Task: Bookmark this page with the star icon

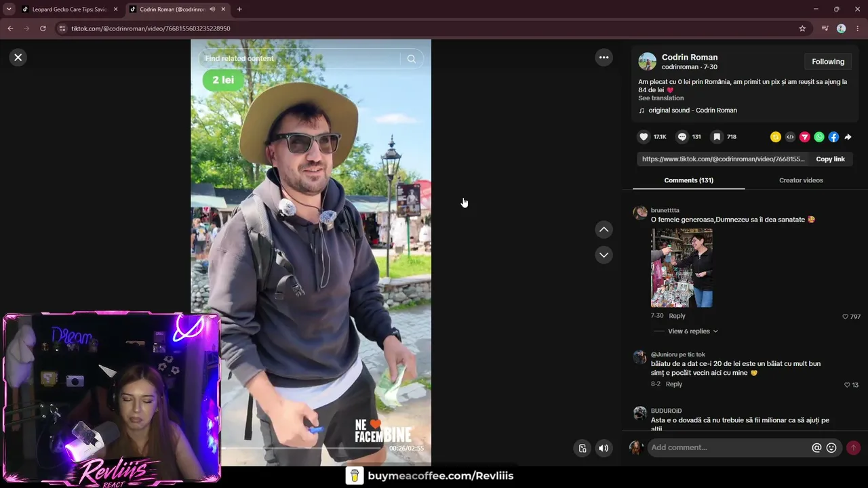Action: (x=802, y=28)
